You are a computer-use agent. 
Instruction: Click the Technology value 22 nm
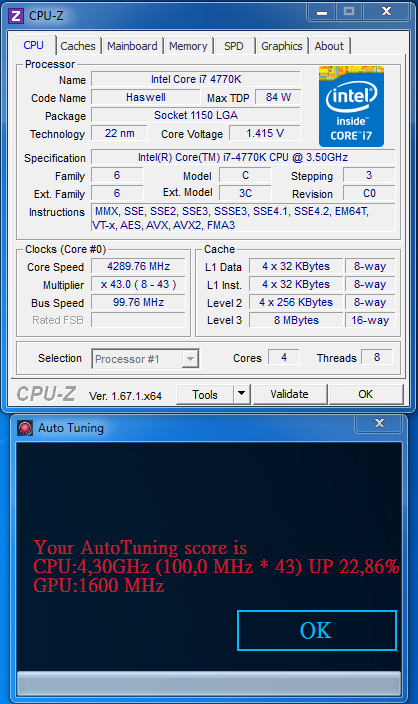coord(119,133)
